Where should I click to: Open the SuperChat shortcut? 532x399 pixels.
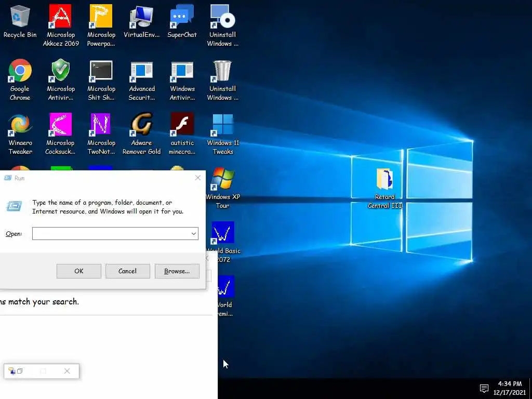click(182, 21)
